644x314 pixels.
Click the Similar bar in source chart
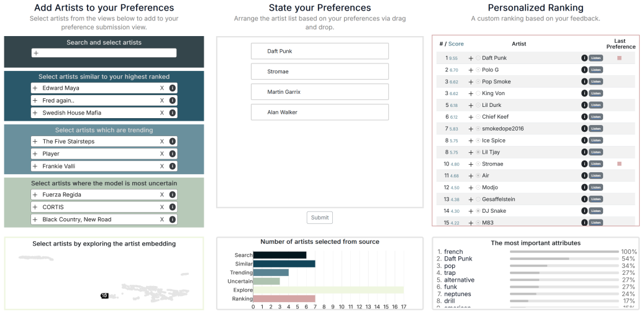click(284, 264)
